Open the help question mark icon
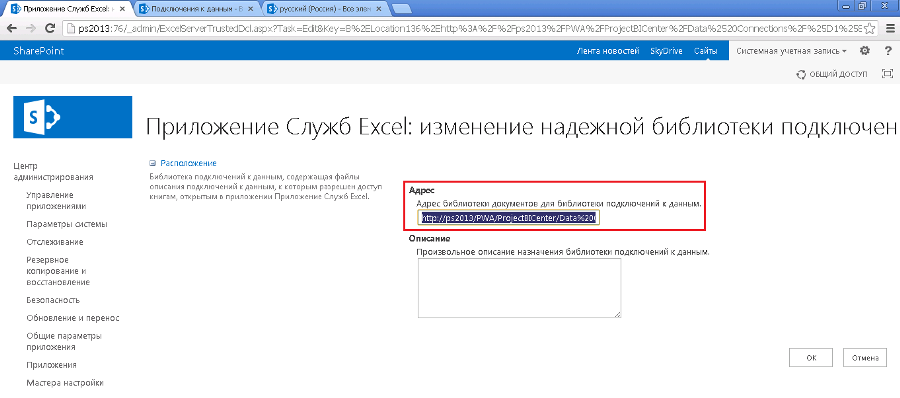 [x=887, y=51]
